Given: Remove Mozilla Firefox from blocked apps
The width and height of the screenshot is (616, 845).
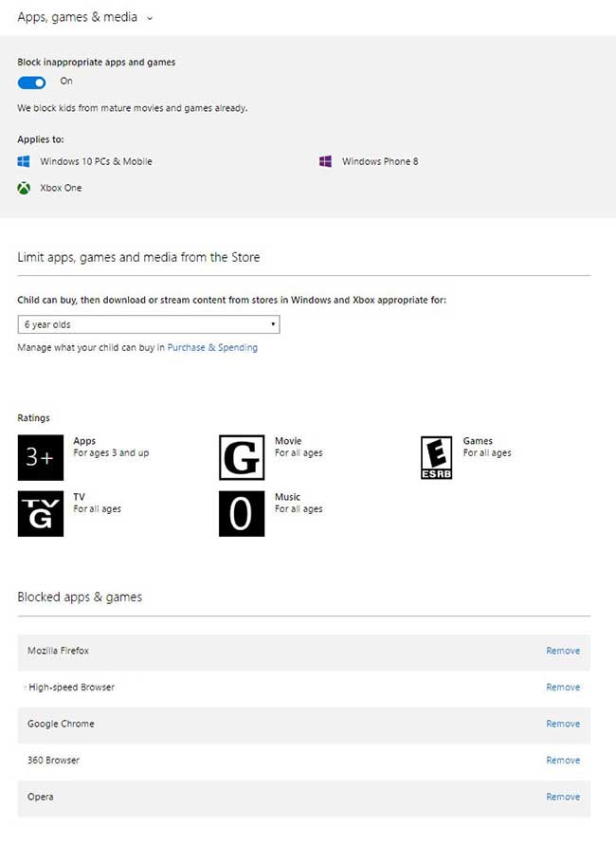Looking at the screenshot, I should point(563,651).
